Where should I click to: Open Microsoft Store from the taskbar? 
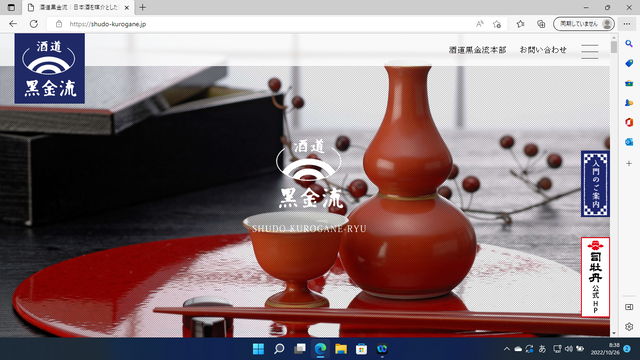pos(361,349)
